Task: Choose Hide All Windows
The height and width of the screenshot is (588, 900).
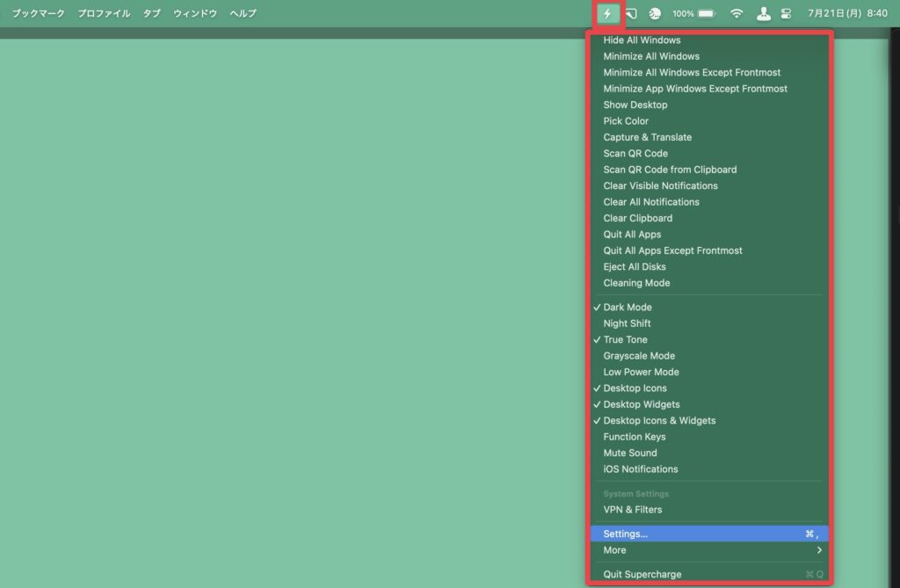Action: (x=709, y=40)
